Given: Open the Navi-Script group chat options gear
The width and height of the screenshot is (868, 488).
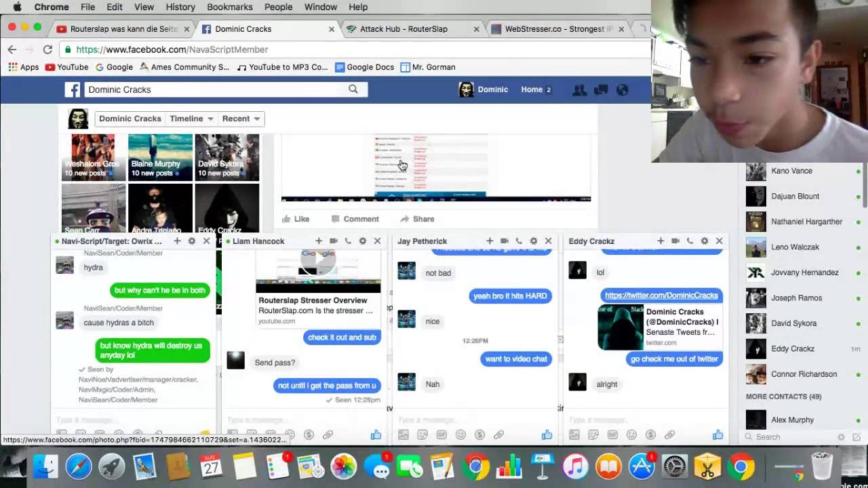Looking at the screenshot, I should click(192, 241).
